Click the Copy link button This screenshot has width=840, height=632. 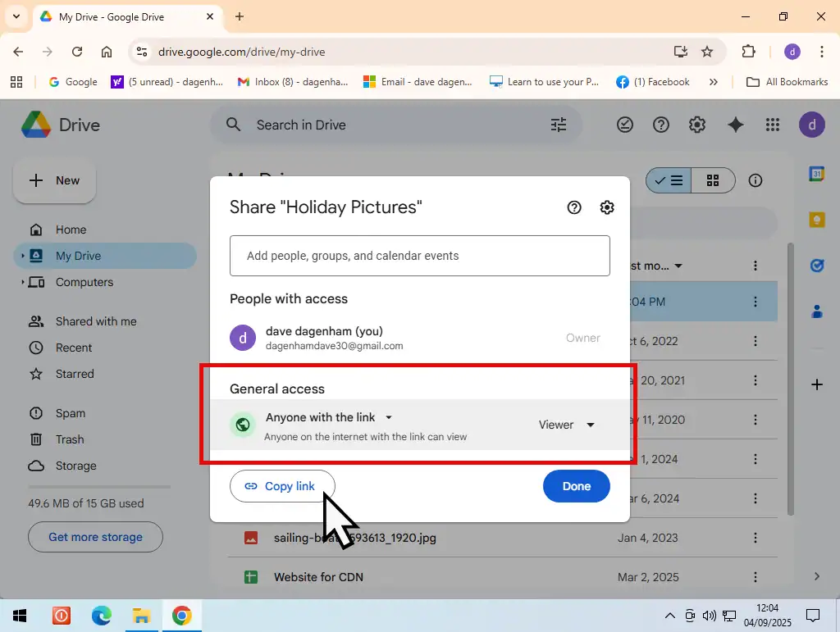pos(282,486)
